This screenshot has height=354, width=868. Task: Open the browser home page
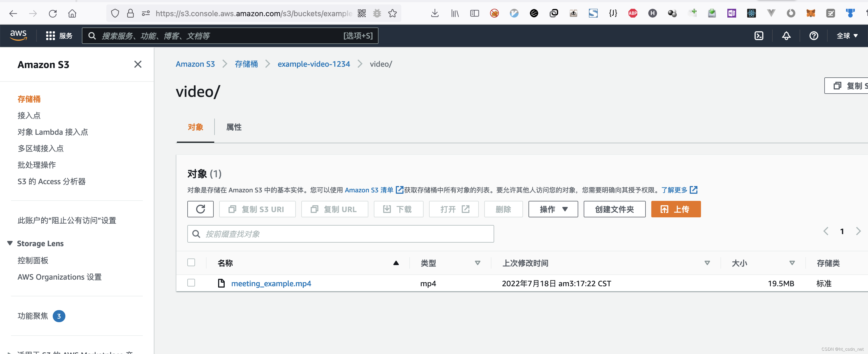tap(72, 13)
